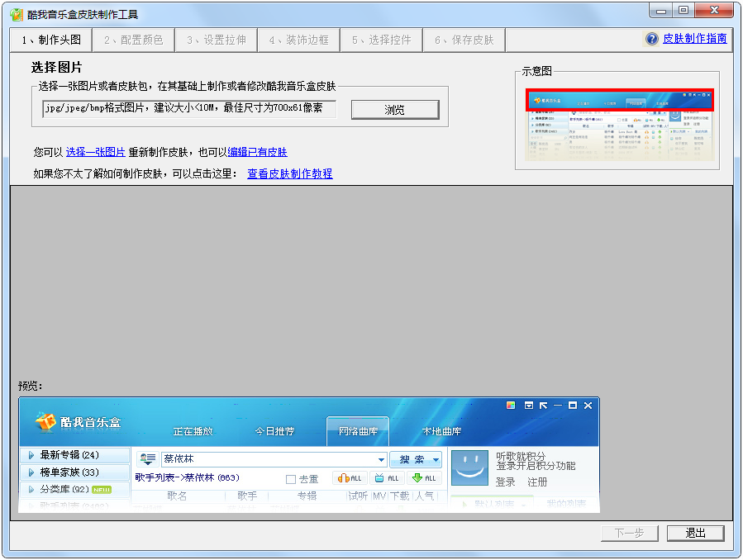
Task: Expand the 最新专辑 (24) tree arrow
Action: coord(31,455)
